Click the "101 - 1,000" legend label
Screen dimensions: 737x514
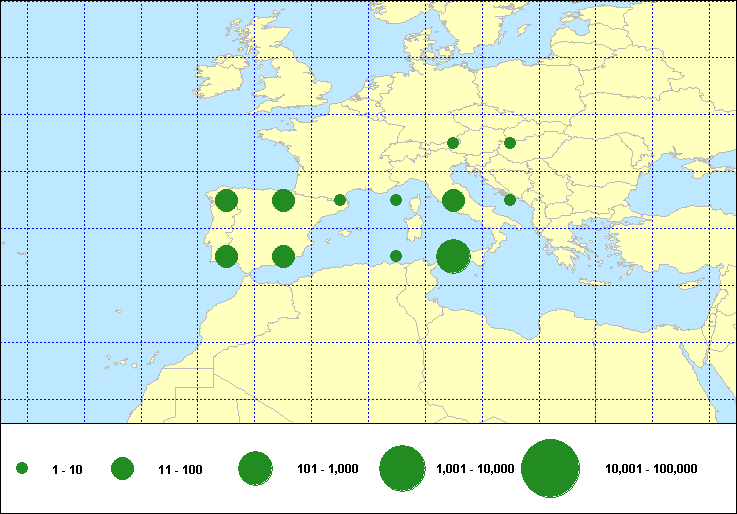point(331,469)
